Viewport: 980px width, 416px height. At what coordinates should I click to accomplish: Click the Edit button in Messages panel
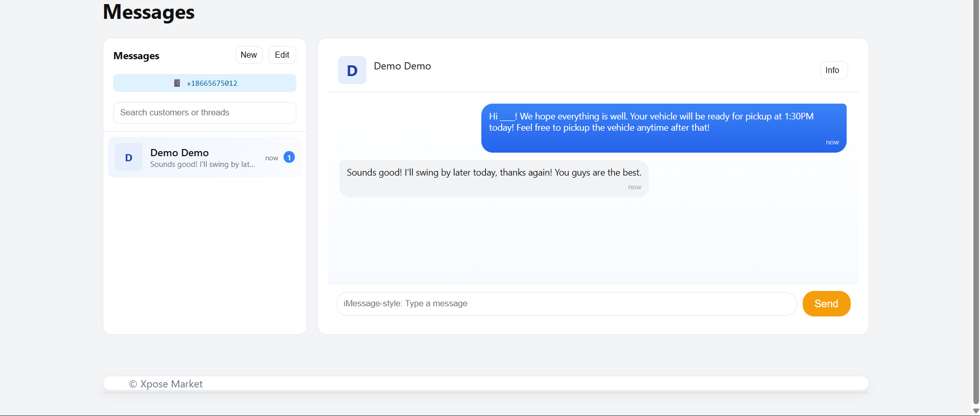click(x=282, y=55)
